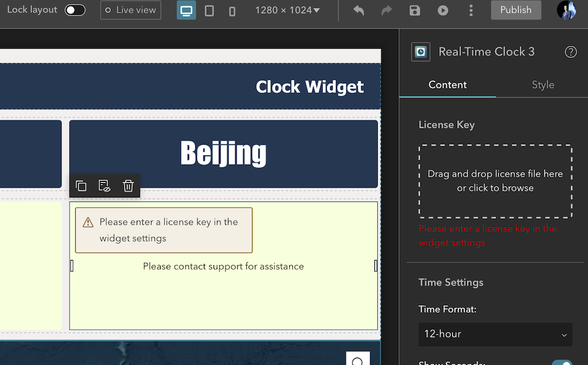Toggle the Lock layout switch

click(75, 9)
